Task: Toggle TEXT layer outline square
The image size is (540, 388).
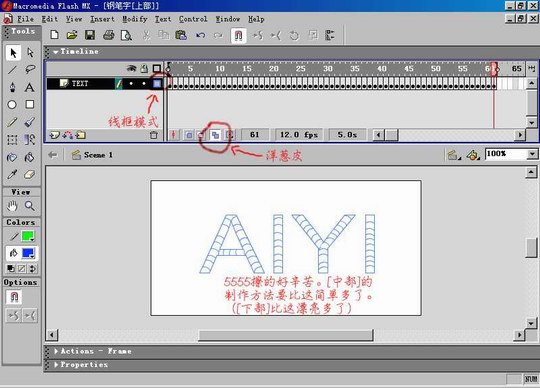Action: [157, 83]
